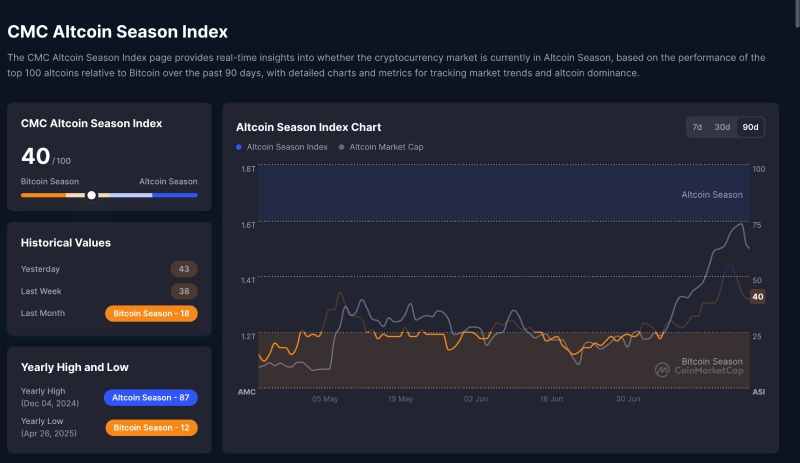Viewport: 800px width, 463px height.
Task: Toggle Altcoin Market Cap legend series
Action: pyautogui.click(x=381, y=147)
